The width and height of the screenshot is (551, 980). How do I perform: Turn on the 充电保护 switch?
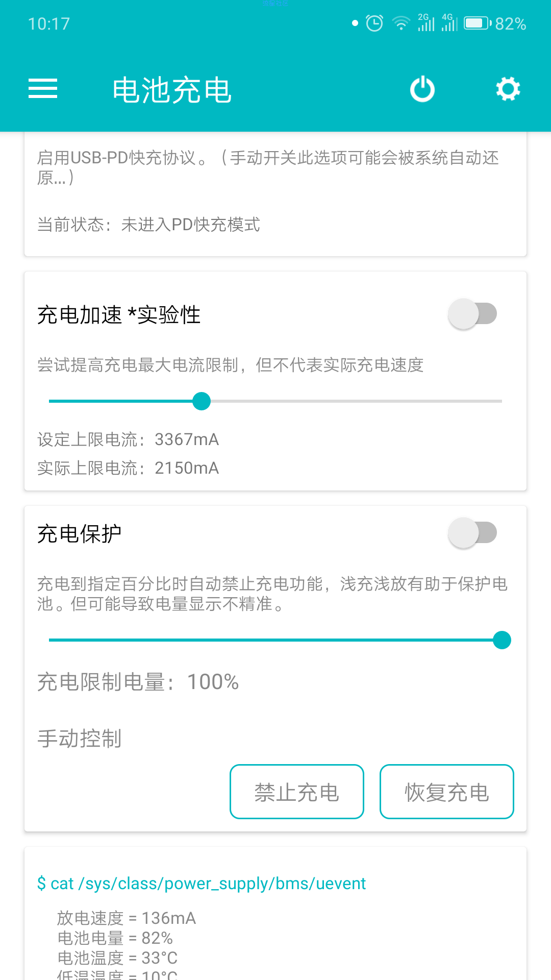click(x=472, y=533)
